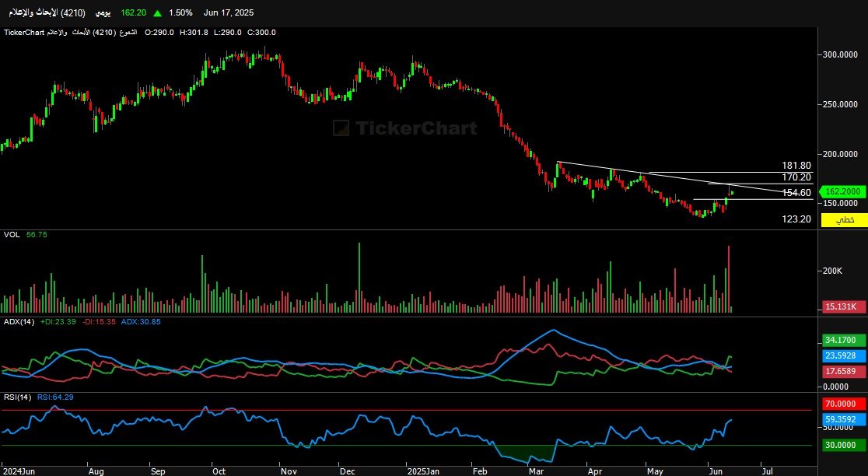Click the Apr time axis label
This screenshot has width=868, height=476.
[x=594, y=471]
